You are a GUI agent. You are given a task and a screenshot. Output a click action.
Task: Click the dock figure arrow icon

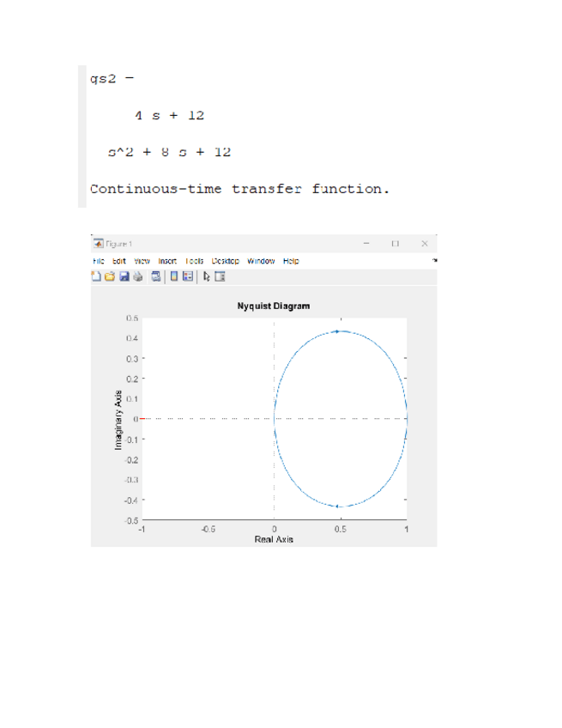pos(434,260)
